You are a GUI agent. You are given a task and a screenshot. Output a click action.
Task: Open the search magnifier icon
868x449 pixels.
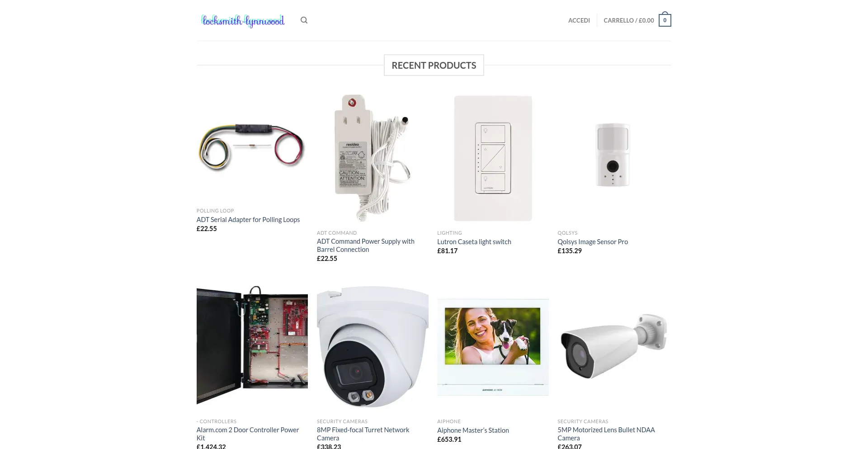304,20
